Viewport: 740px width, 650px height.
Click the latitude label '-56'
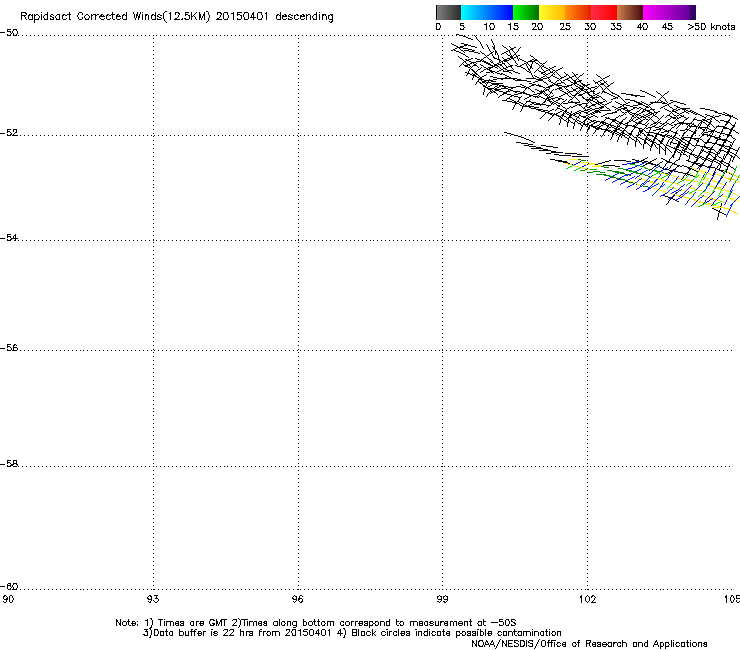[9, 348]
